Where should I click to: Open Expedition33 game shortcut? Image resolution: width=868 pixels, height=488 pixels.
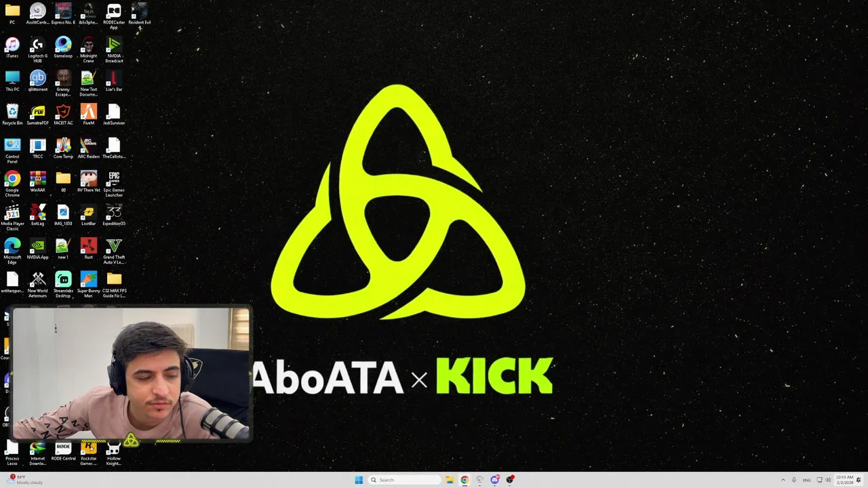click(x=114, y=216)
